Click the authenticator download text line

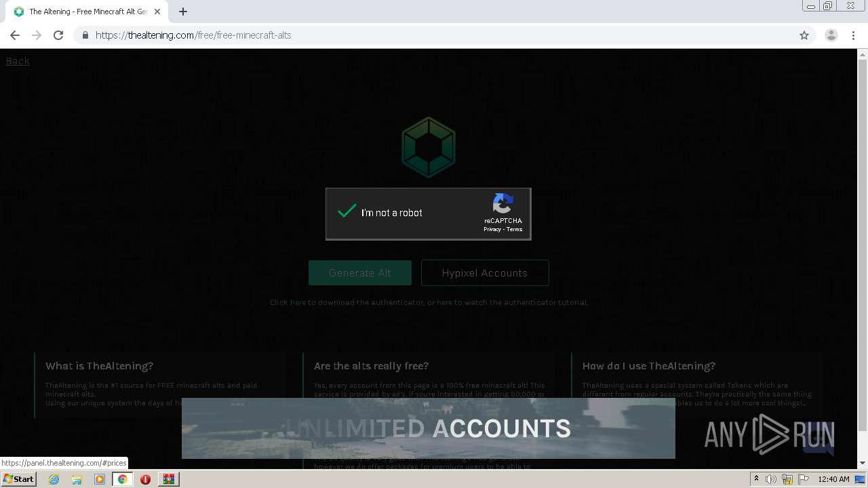[x=429, y=302]
